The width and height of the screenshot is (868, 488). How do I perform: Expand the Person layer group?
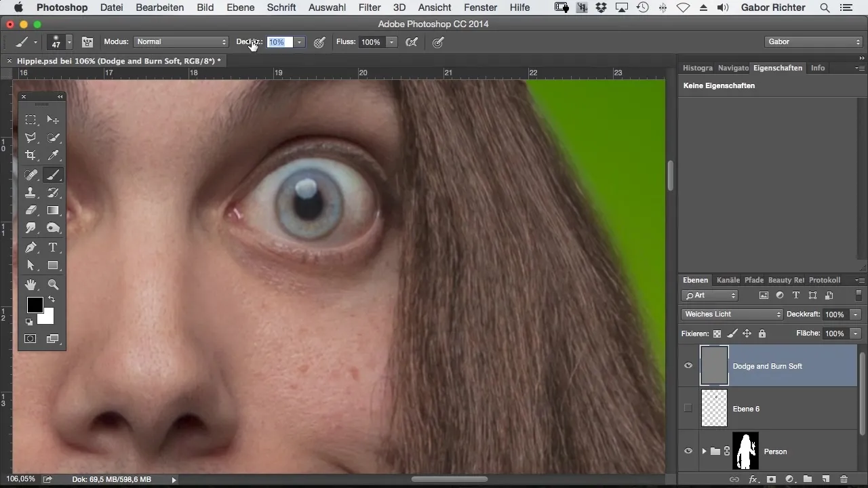pyautogui.click(x=704, y=451)
